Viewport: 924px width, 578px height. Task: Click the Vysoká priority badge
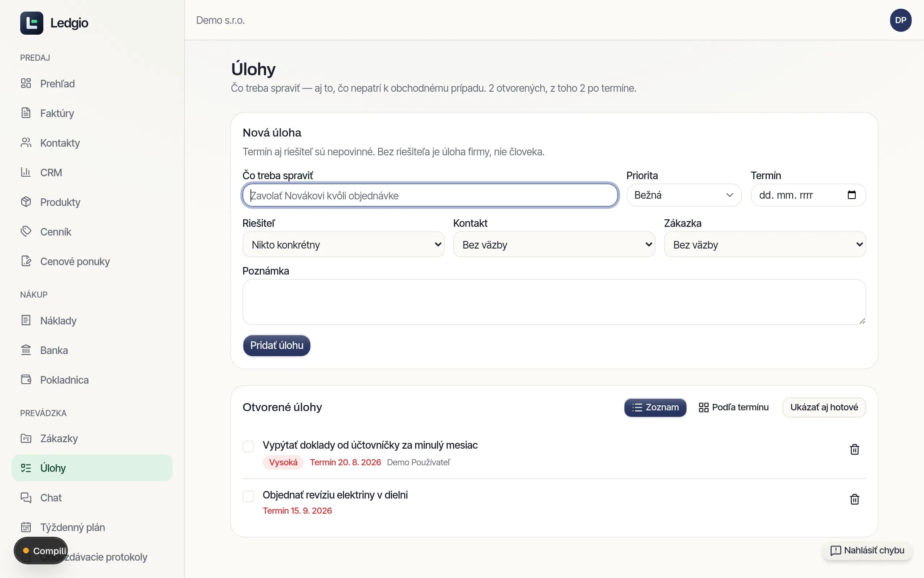pos(283,462)
